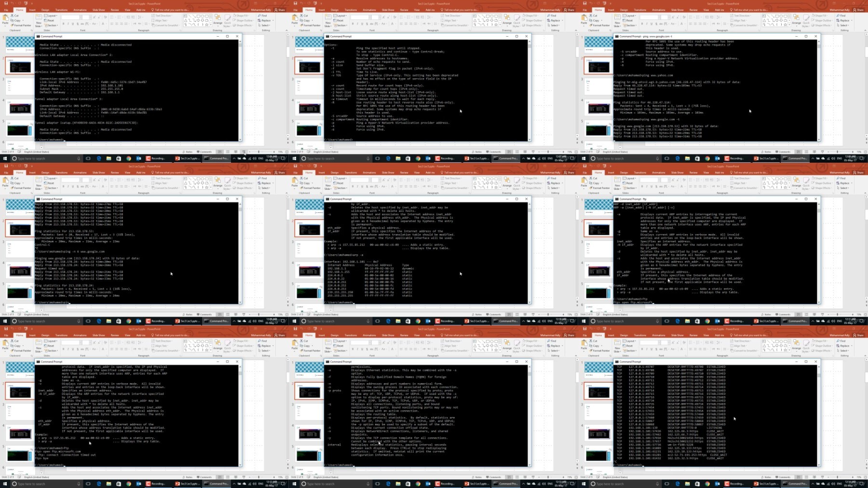The height and width of the screenshot is (488, 868).
Task: Click search microphone in the Command Prompt - ftp frame
Action: point(657,321)
